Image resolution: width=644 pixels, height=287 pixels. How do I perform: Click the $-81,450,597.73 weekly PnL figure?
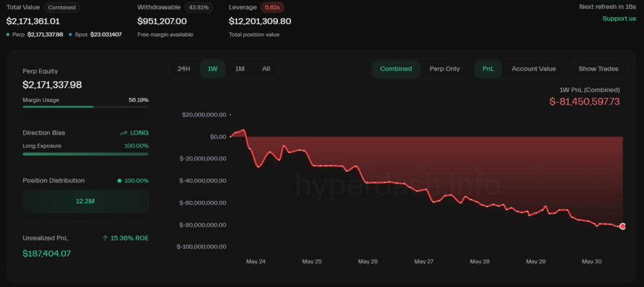click(x=584, y=101)
